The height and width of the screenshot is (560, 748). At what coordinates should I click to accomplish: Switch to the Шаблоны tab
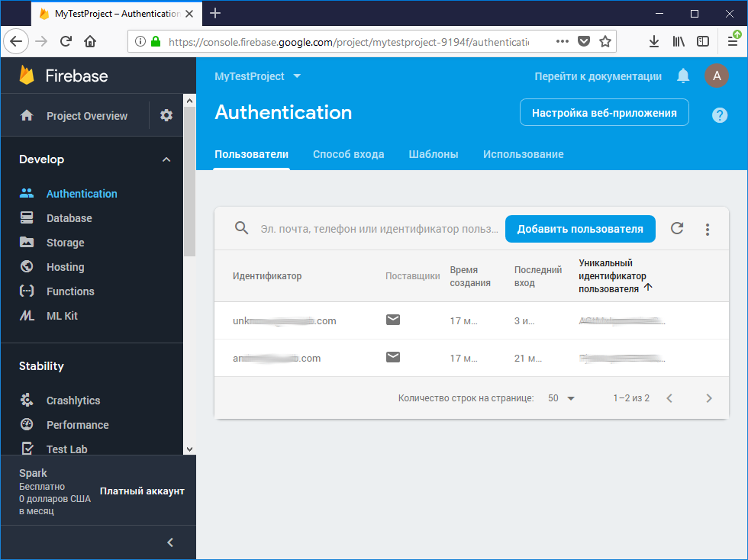[x=433, y=154]
